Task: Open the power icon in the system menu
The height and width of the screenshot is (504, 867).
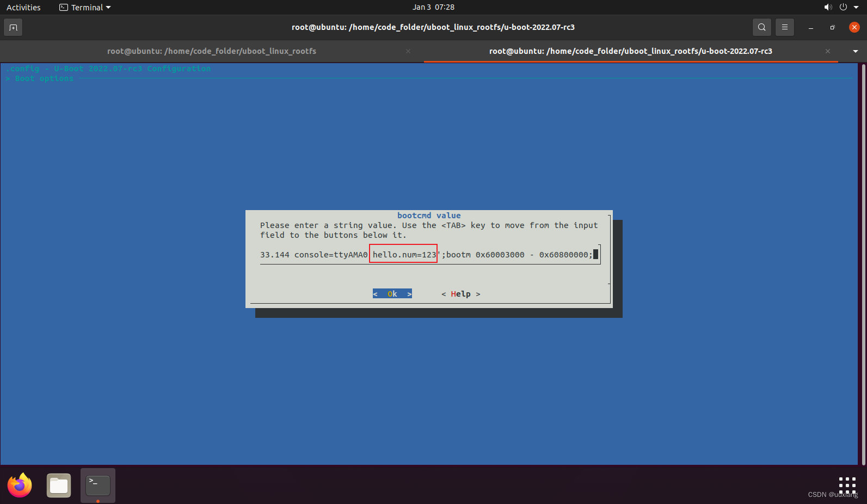Action: [843, 7]
